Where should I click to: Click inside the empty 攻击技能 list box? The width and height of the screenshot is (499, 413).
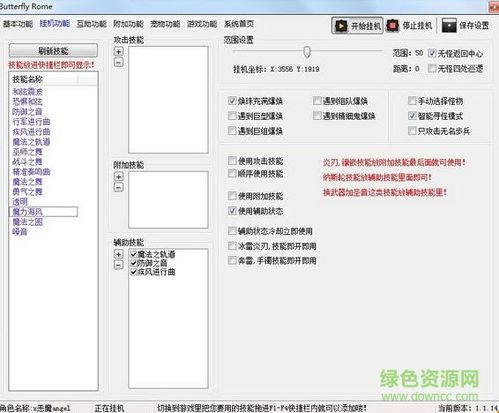168,100
